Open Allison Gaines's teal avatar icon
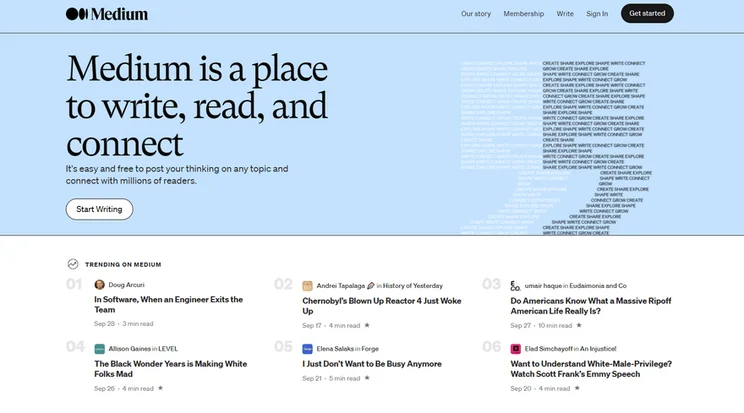This screenshot has width=744, height=413. (x=100, y=349)
